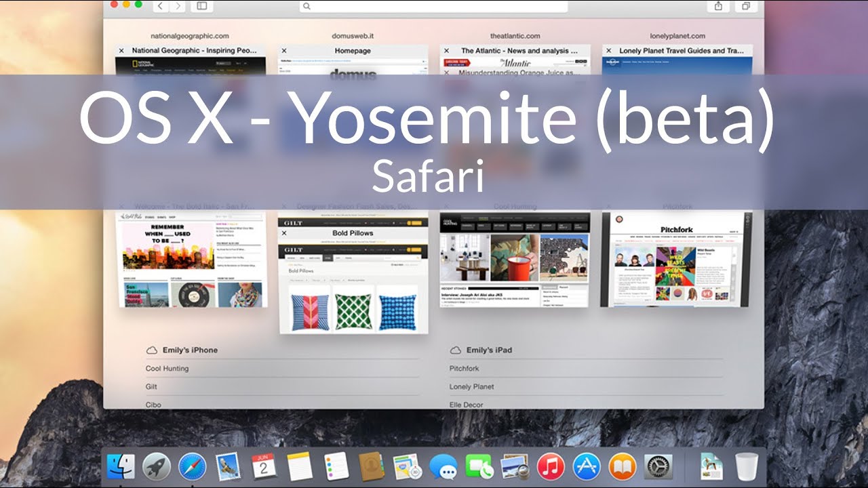
Task: Close the Bold Pillows tab
Action: pos(284,233)
